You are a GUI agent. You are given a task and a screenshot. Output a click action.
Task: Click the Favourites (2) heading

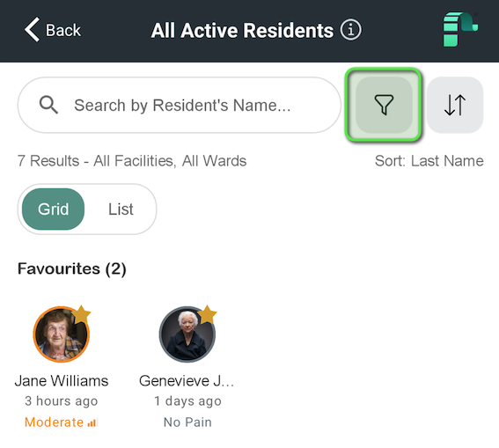click(72, 268)
